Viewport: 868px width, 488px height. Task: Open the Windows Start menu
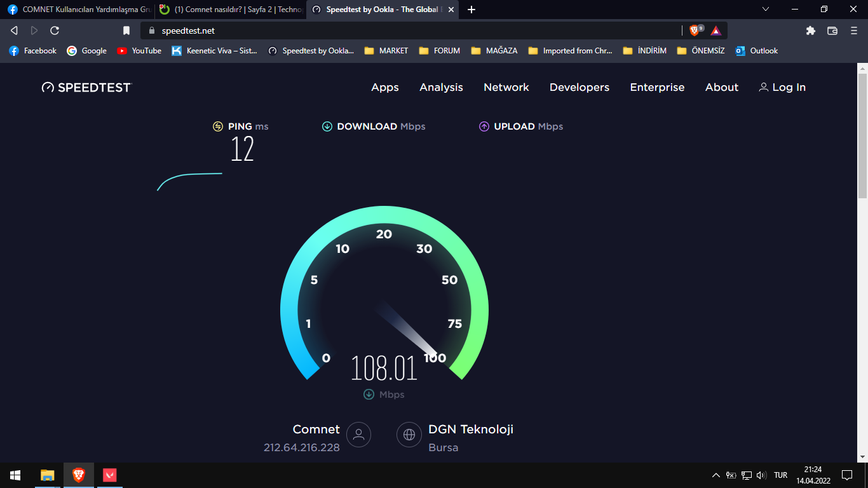(15, 475)
